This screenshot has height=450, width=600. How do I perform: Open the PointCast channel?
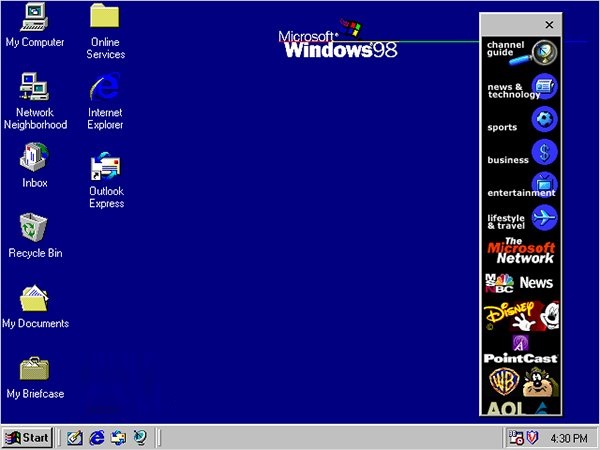point(521,349)
